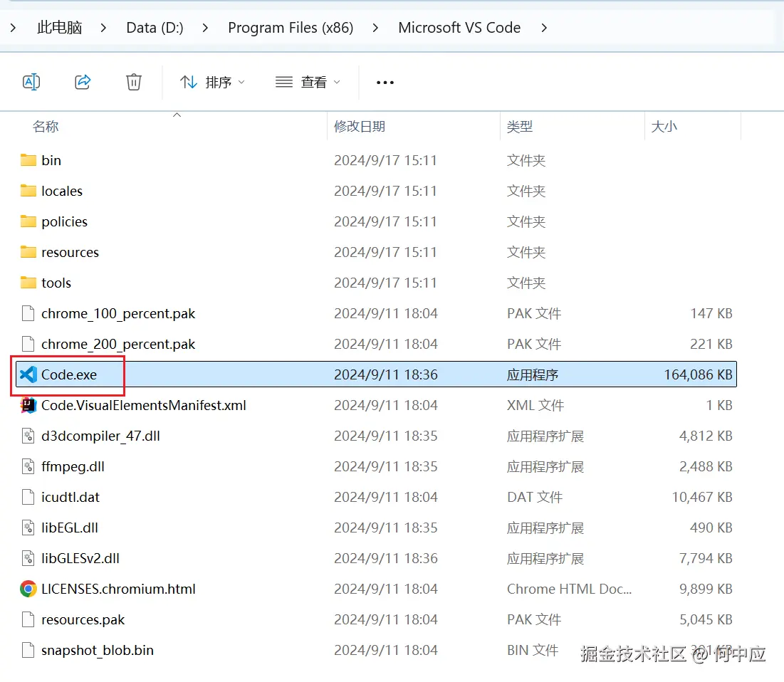The width and height of the screenshot is (784, 682).
Task: Click the 文件夹 type cell of bin
Action: coord(526,160)
